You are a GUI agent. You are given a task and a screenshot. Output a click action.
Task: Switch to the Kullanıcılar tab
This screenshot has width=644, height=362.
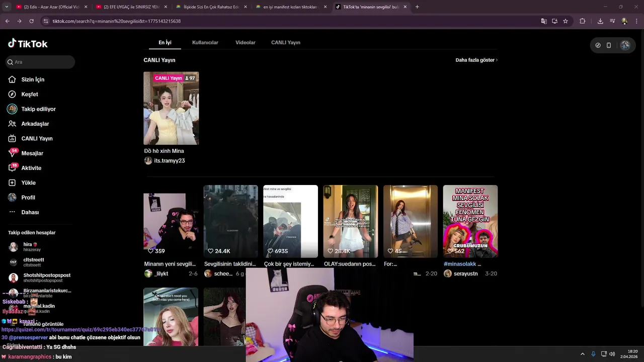[205, 42]
